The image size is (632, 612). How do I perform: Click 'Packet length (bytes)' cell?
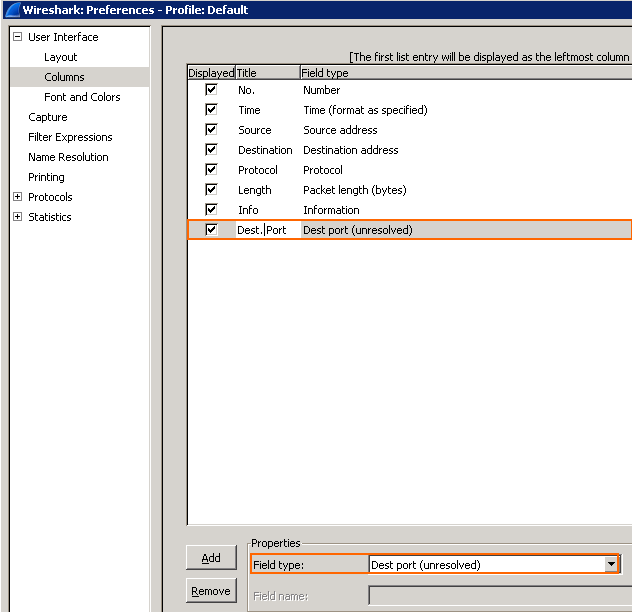355,190
